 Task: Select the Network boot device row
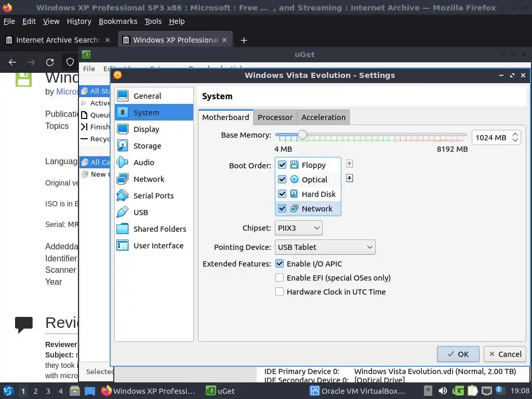[308, 209]
